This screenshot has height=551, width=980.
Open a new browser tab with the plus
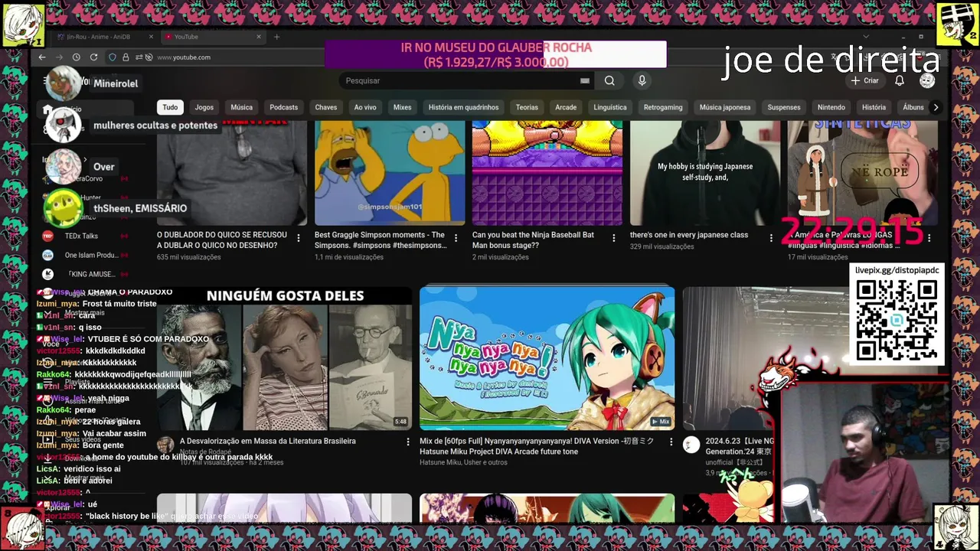pos(276,37)
